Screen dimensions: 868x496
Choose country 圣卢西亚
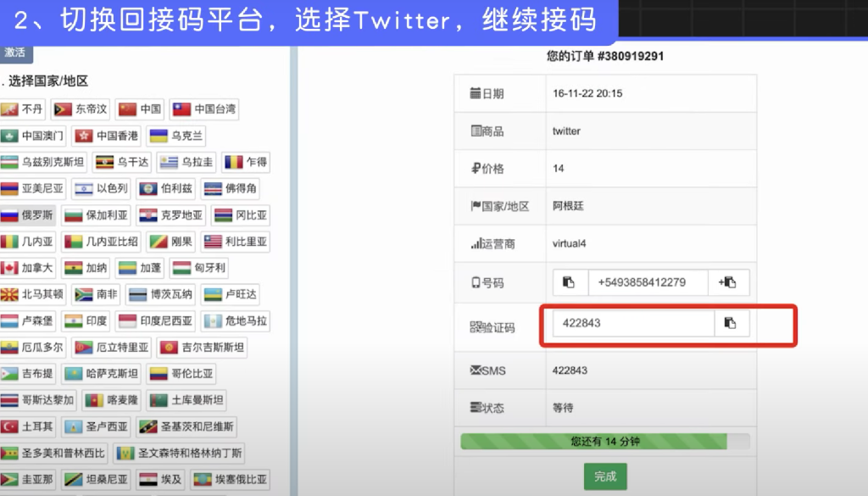(x=96, y=426)
